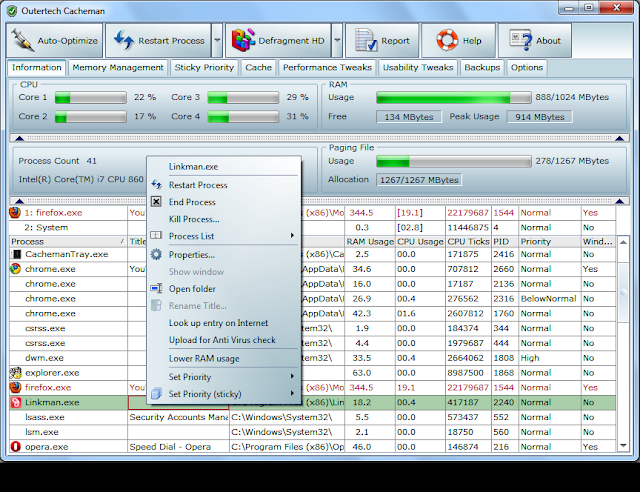
Task: Collapse panel with right triangle above process list
Action: pyautogui.click(x=619, y=200)
